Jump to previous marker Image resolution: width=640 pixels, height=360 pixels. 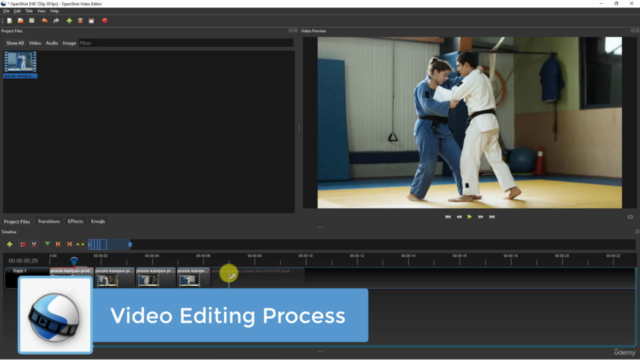point(58,244)
